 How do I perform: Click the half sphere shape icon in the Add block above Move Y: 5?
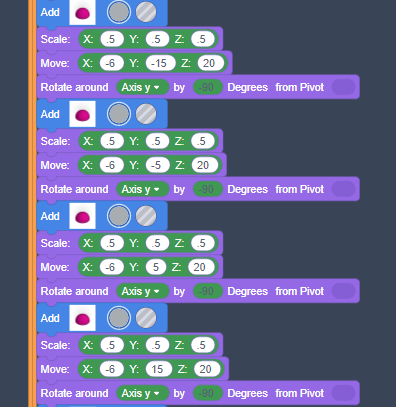coord(82,216)
